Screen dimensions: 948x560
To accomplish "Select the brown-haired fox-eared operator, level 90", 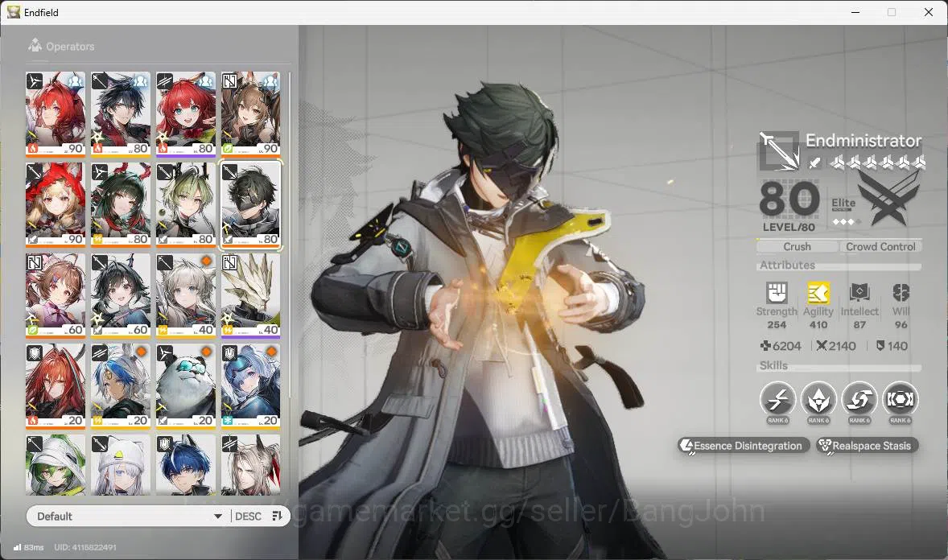I will coord(250,114).
